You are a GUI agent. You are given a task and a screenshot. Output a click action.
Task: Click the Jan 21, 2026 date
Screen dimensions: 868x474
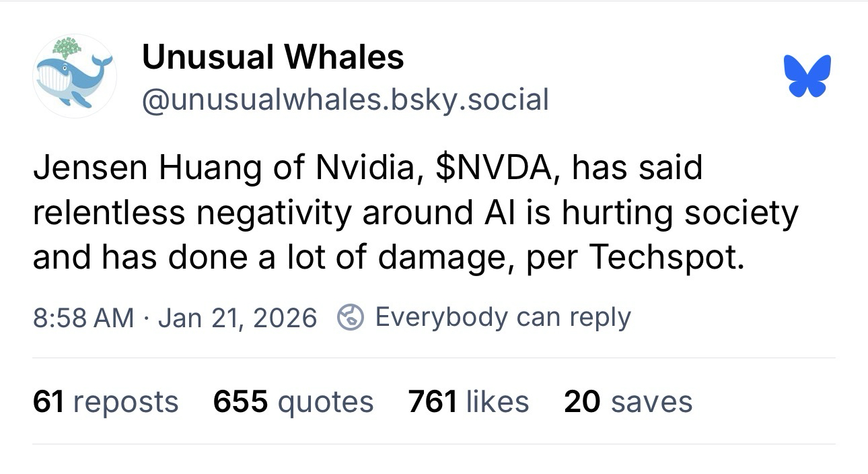237,317
